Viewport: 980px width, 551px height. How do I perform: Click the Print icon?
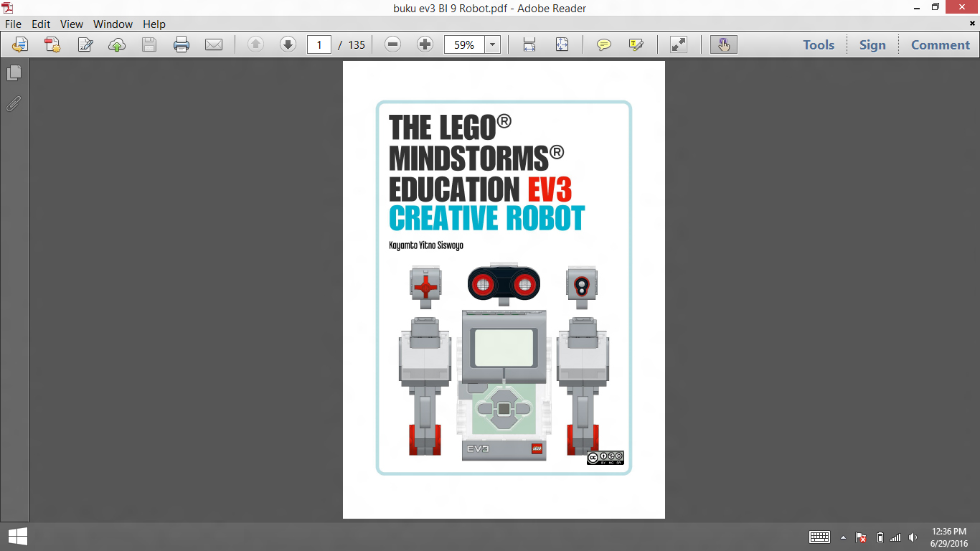point(182,44)
